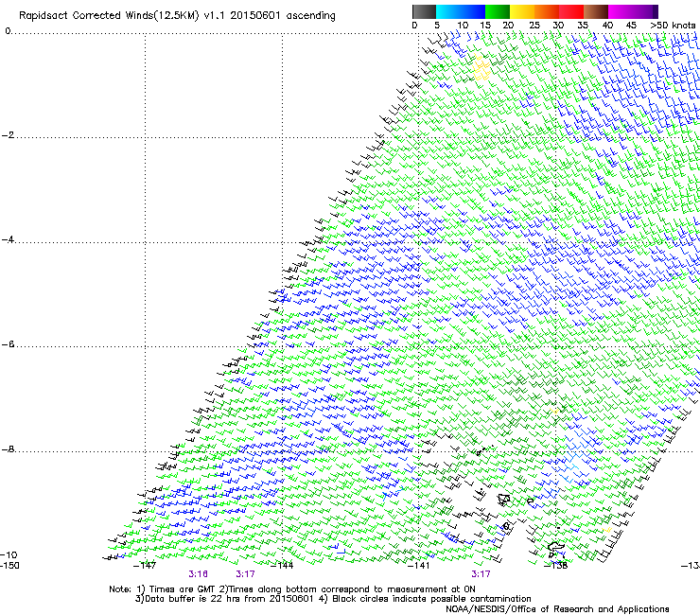Click the legend label '25' under the color bar
Screen dimensions: 700x615
(x=534, y=26)
